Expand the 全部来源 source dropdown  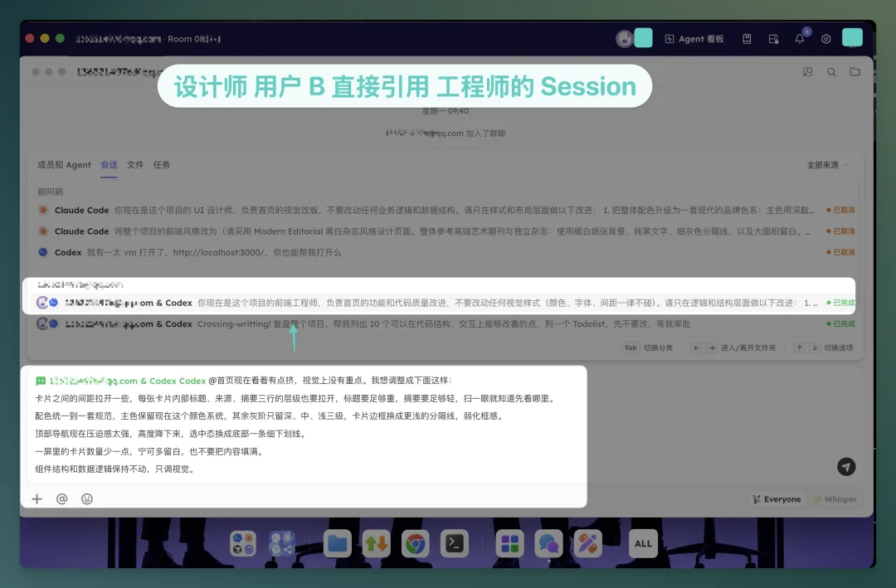827,164
